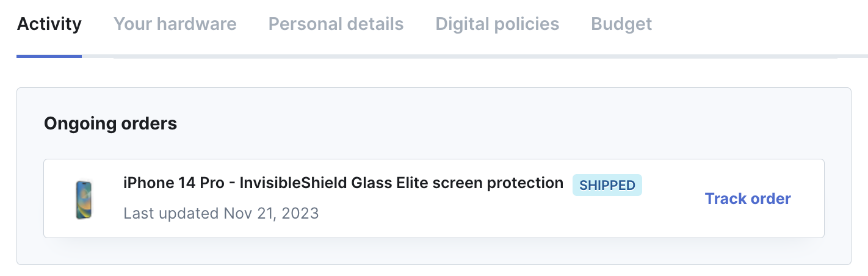
Task: Go to the Digital policies tab
Action: pos(497,24)
